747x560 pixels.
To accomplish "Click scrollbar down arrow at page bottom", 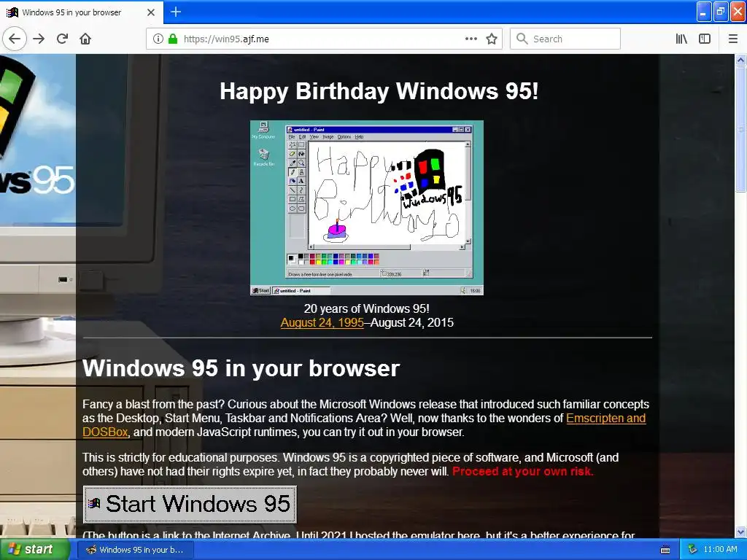I will pos(740,532).
